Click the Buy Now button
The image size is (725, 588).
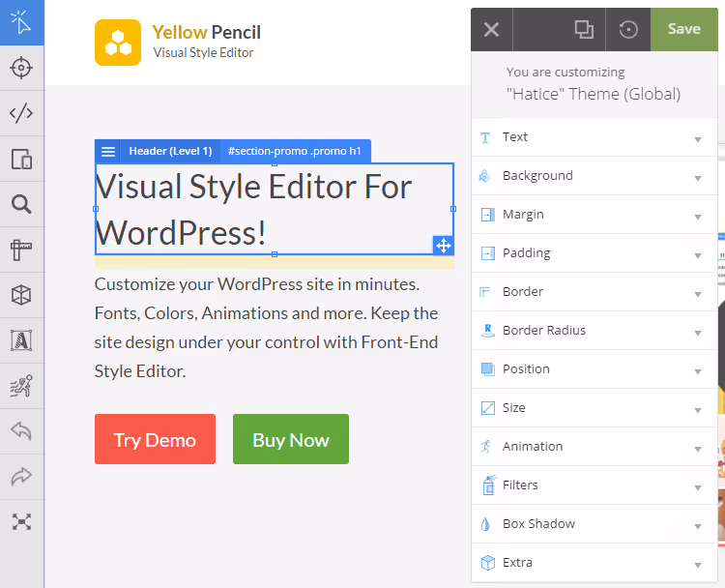point(291,439)
